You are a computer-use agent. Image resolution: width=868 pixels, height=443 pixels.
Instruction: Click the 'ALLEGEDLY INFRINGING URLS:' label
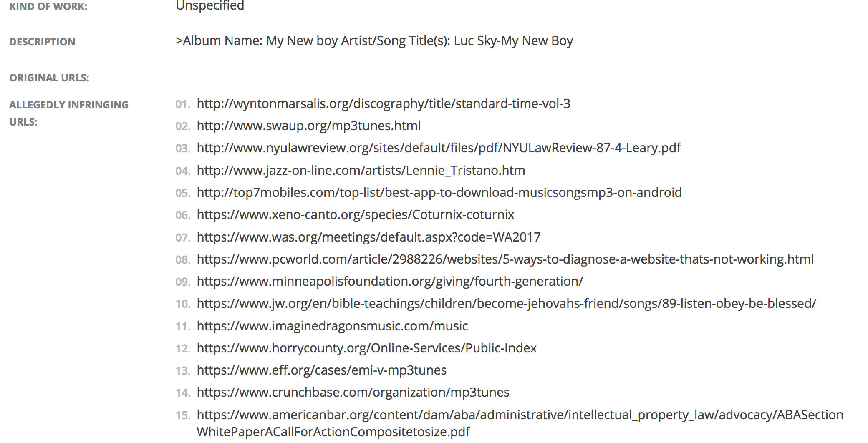pyautogui.click(x=69, y=113)
